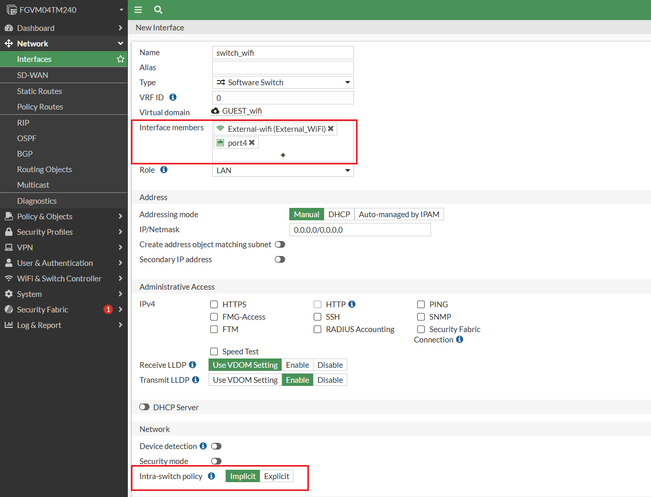Show Security Fabric Connection info icon
Viewport: 651px width, 497px height.
coord(459,339)
